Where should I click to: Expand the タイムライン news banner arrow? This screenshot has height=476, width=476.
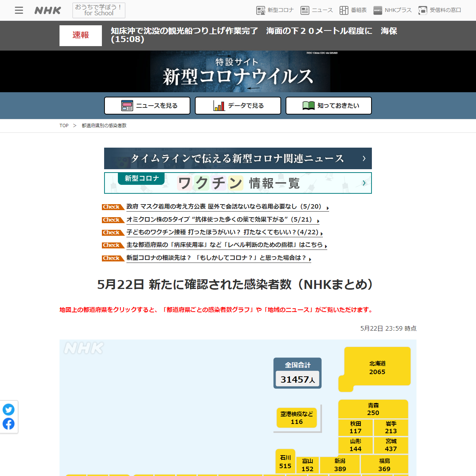click(x=364, y=158)
